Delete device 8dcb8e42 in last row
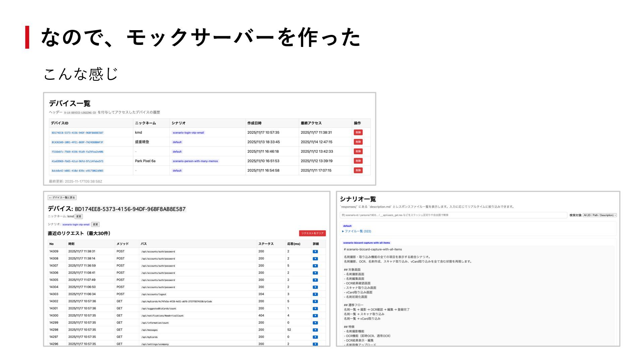The width and height of the screenshot is (644, 362). (x=358, y=170)
